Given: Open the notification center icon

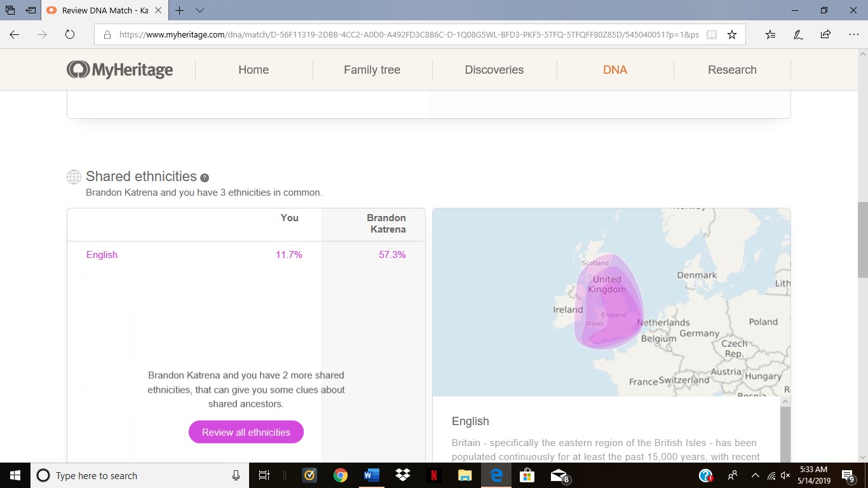Looking at the screenshot, I should point(848,476).
